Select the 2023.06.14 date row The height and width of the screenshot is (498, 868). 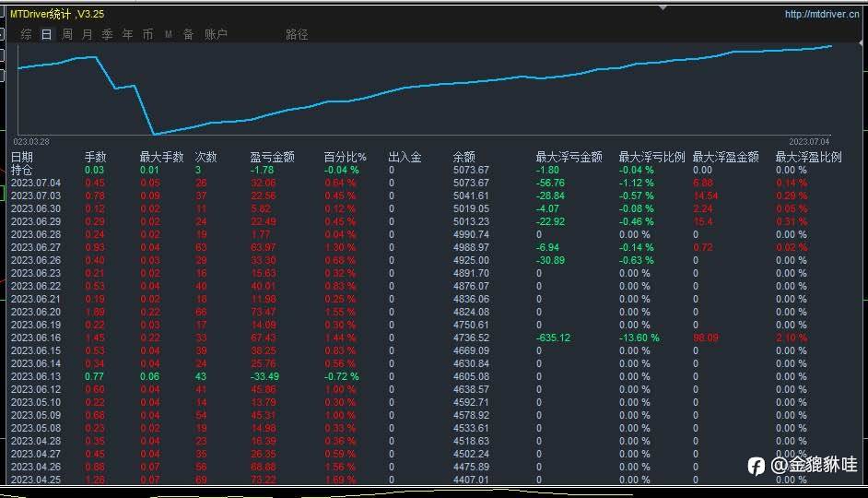(35, 364)
